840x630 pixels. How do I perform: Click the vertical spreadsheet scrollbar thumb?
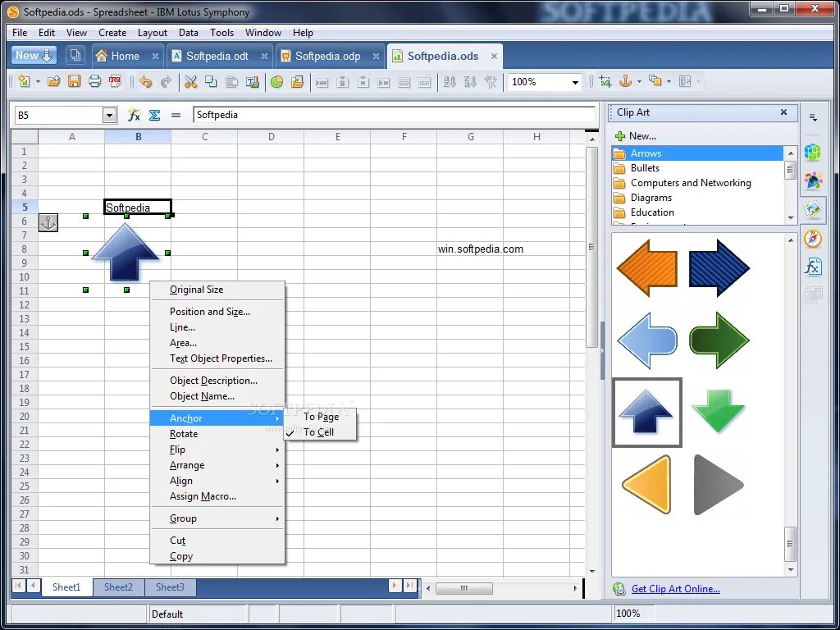click(591, 248)
